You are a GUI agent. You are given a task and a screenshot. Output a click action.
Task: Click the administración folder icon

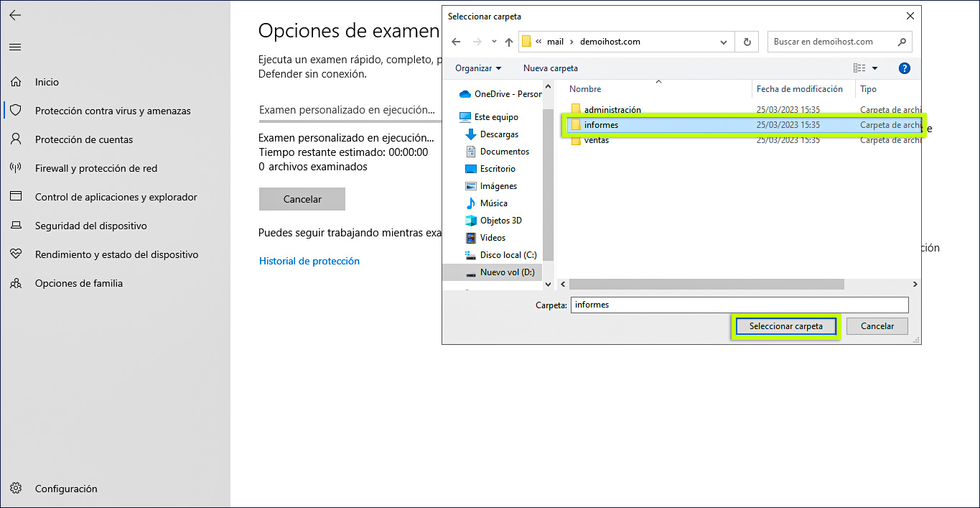[x=576, y=109]
